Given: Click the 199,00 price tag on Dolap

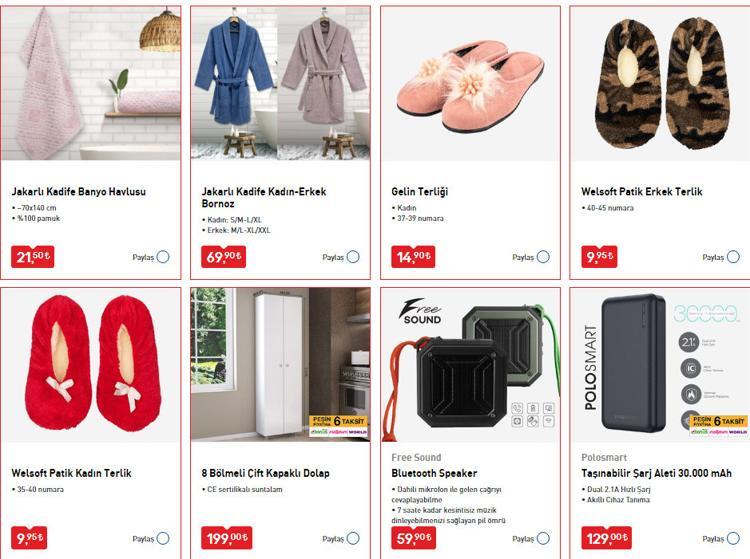Looking at the screenshot, I should pyautogui.click(x=227, y=538).
